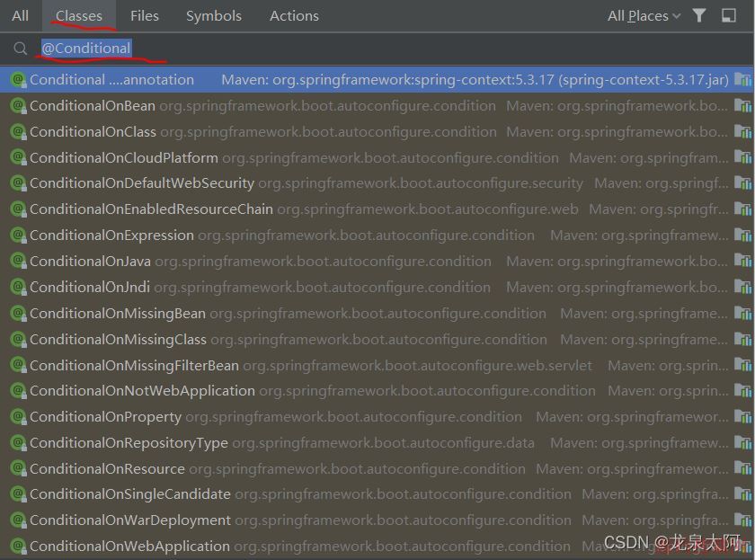Click library icon on Conditional row's right
Viewport: 755px width, 560px height.
[742, 80]
